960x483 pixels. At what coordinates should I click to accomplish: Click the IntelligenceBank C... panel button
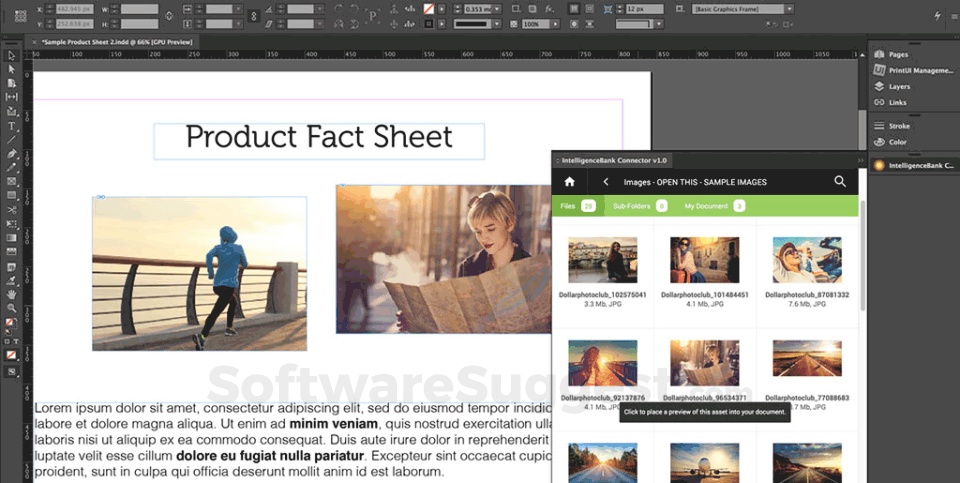coord(913,165)
